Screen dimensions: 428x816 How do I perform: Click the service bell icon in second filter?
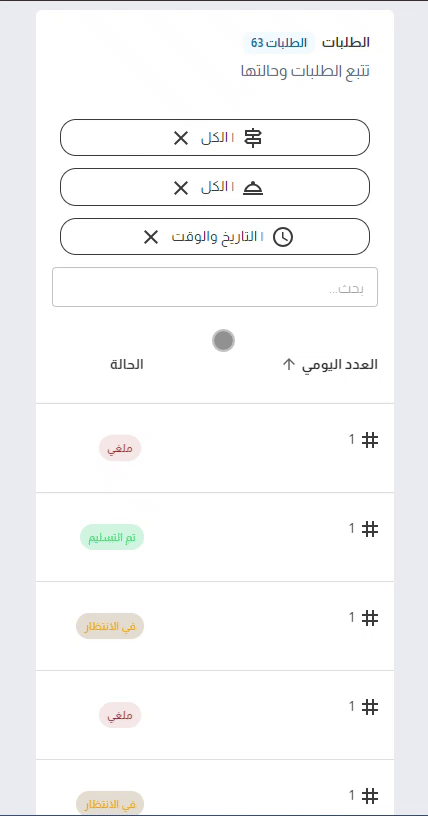pos(253,187)
